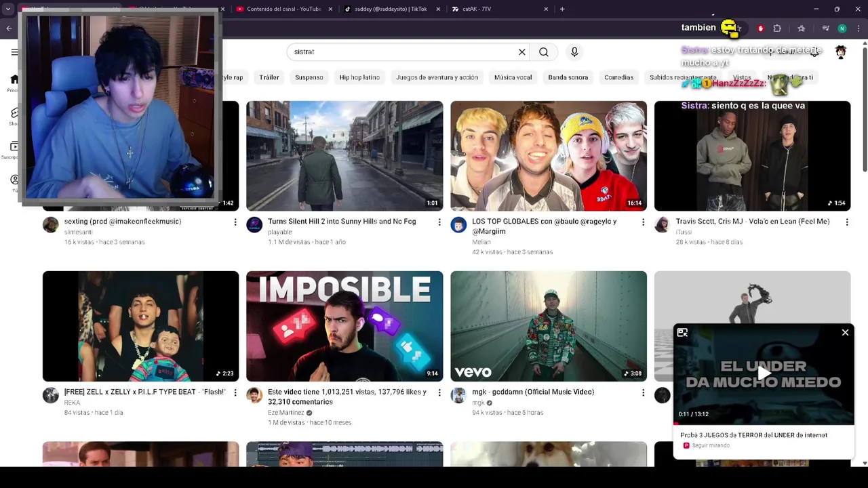The height and width of the screenshot is (488, 868).
Task: Open the browser media control icon
Action: (825, 28)
